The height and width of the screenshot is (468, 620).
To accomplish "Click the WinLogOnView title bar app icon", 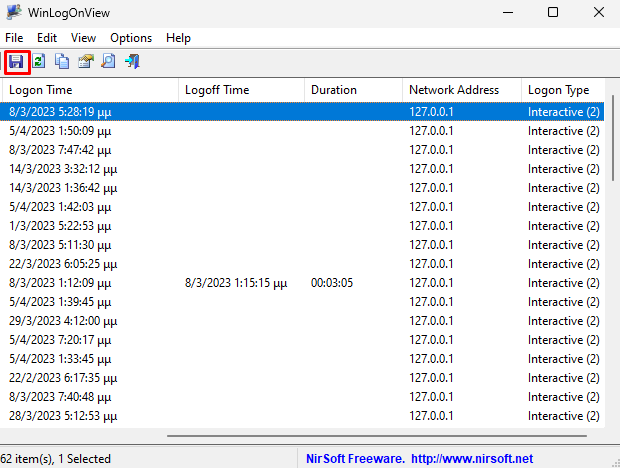I will pyautogui.click(x=14, y=13).
